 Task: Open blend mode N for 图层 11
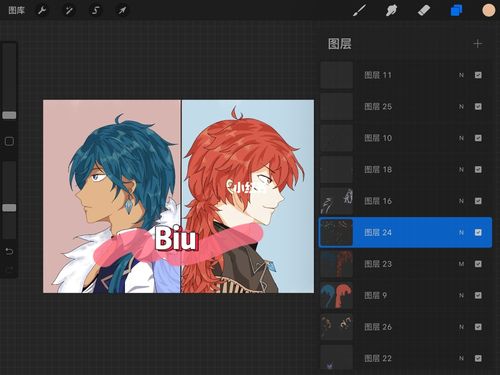click(x=461, y=75)
